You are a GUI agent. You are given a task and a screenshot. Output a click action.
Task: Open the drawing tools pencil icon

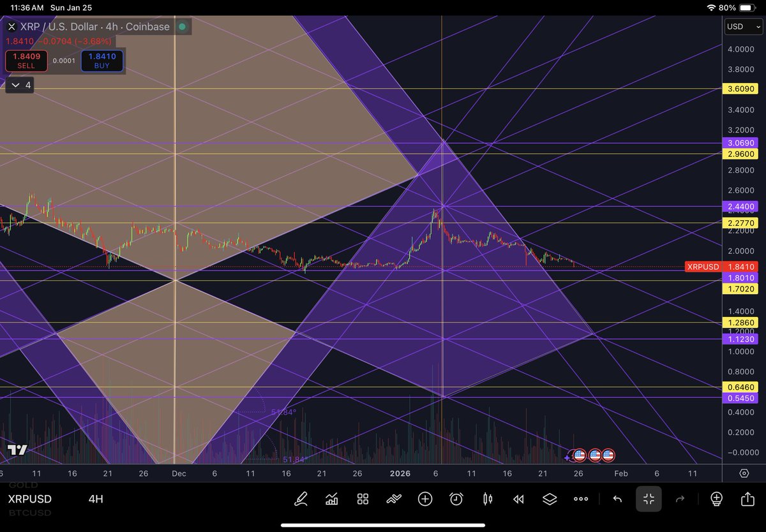pos(300,499)
